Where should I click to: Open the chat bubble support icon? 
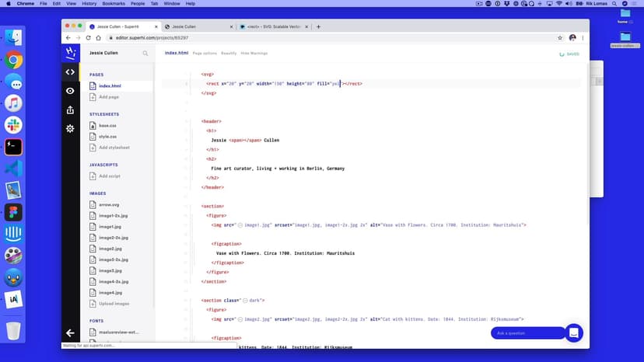coord(573,332)
